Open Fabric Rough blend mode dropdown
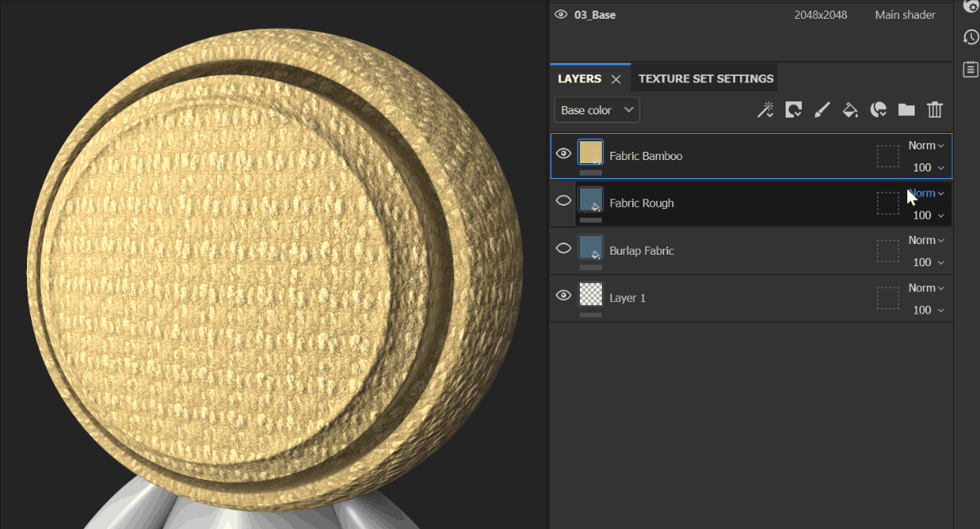980x529 pixels. point(926,193)
